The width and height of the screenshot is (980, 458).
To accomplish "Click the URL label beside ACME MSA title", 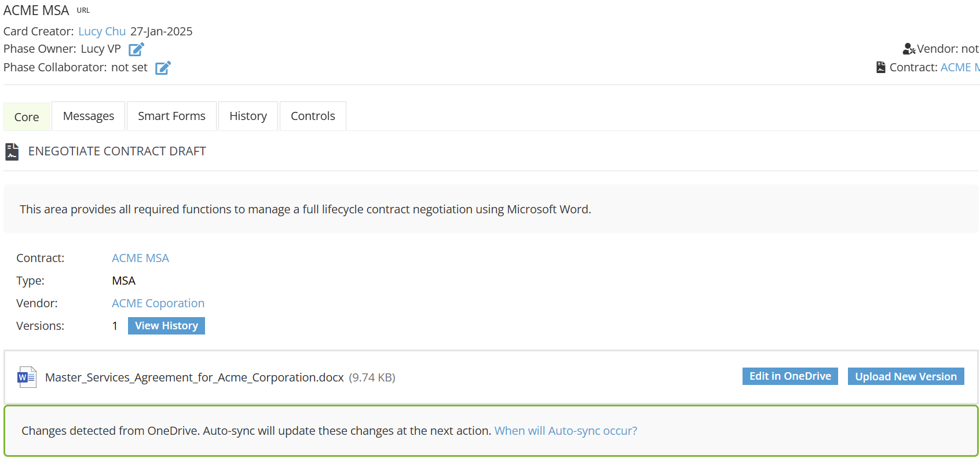I will pyautogui.click(x=83, y=10).
